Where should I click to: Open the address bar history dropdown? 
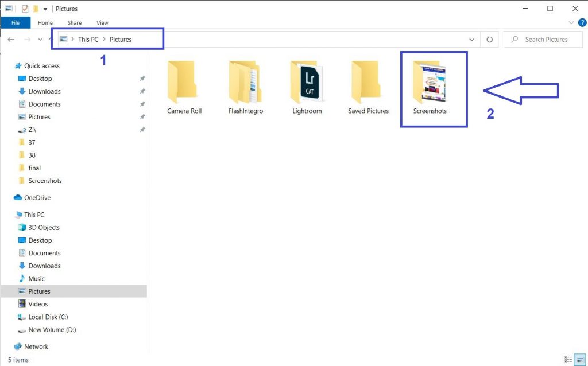tap(472, 40)
